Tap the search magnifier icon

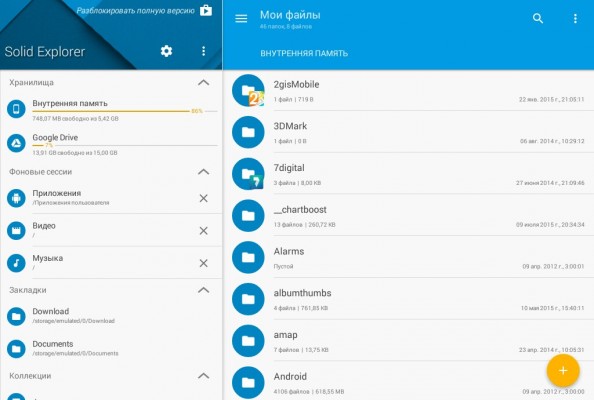pos(538,18)
